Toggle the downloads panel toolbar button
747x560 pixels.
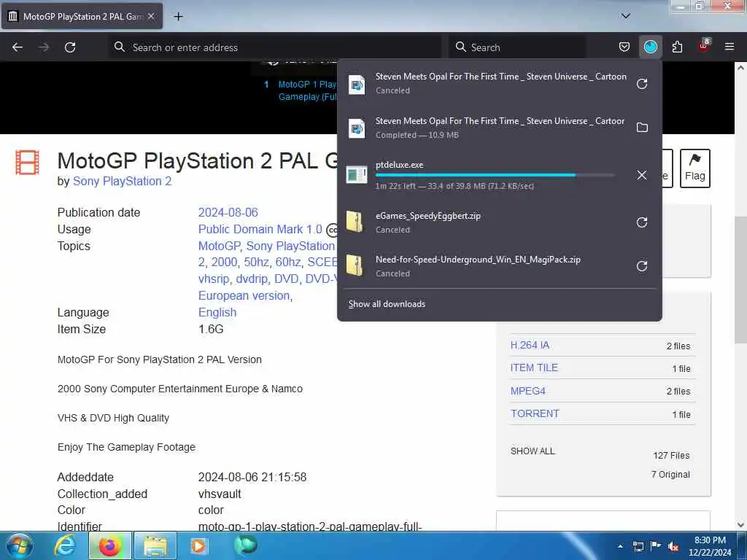tap(651, 47)
